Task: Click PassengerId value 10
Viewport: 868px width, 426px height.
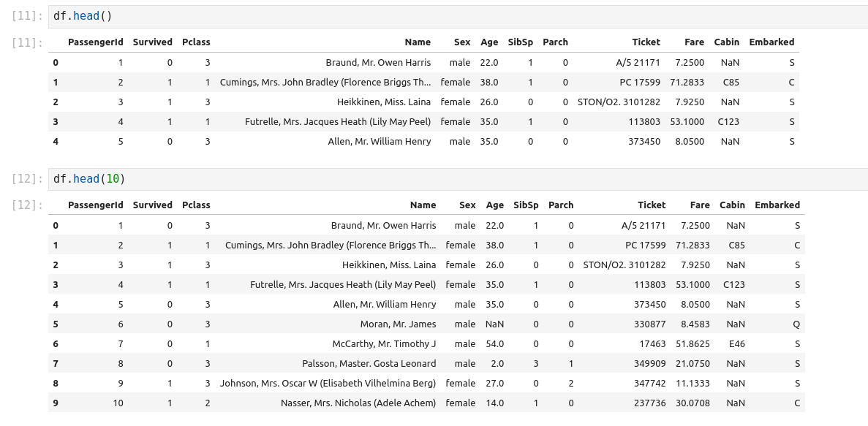Action: 118,403
